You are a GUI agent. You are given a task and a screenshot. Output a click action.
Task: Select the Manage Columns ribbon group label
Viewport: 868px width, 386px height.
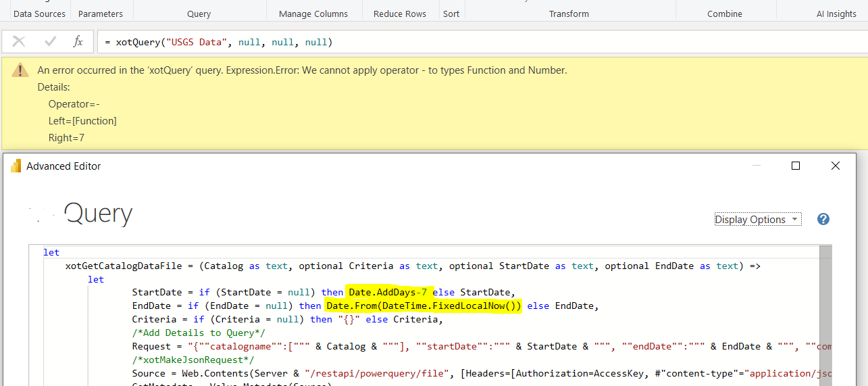tap(313, 14)
